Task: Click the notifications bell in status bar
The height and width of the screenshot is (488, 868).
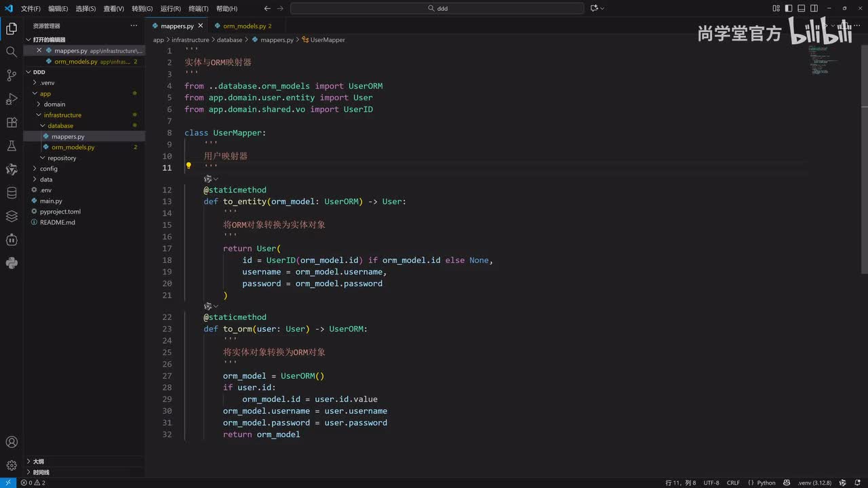Action: [x=859, y=483]
